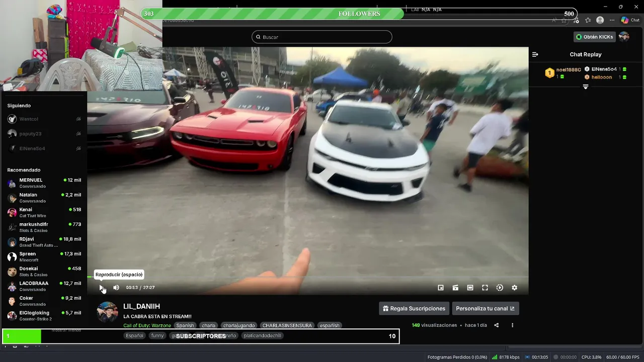Toggle mini player mode icon
The height and width of the screenshot is (362, 644).
pyautogui.click(x=441, y=288)
